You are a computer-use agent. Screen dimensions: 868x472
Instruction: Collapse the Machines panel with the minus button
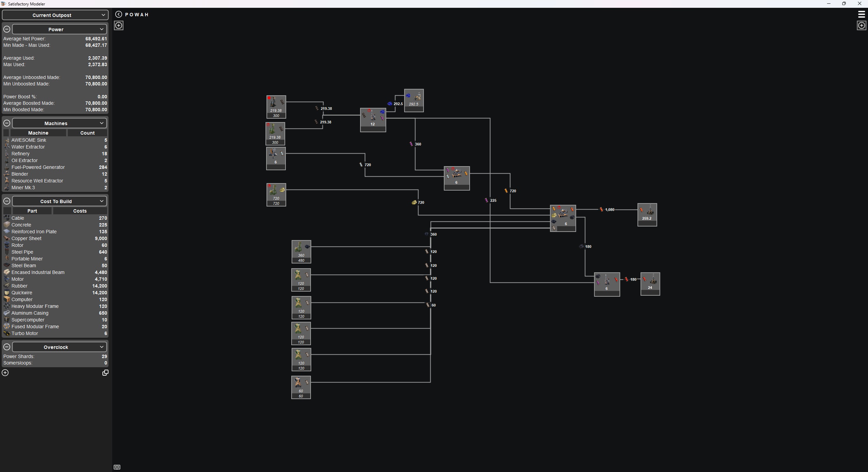tap(6, 123)
